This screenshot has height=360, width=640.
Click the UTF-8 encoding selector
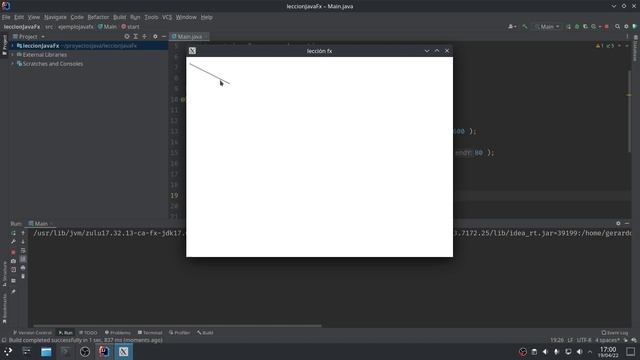(x=584, y=340)
